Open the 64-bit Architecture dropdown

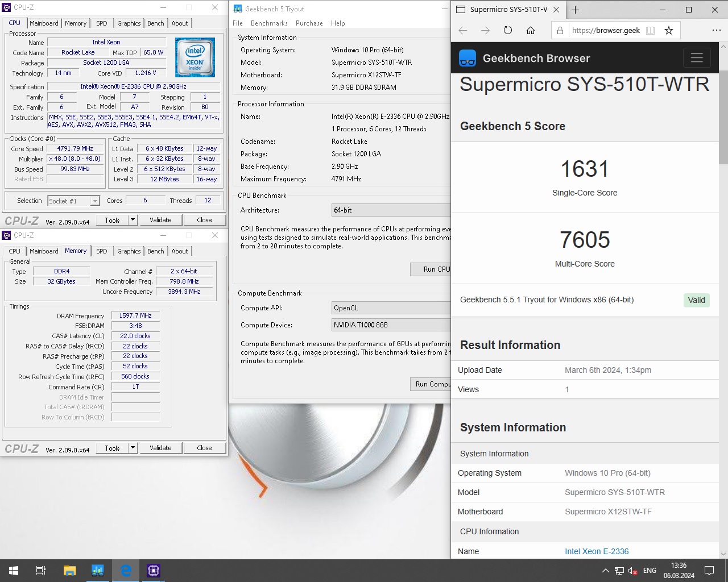click(391, 210)
